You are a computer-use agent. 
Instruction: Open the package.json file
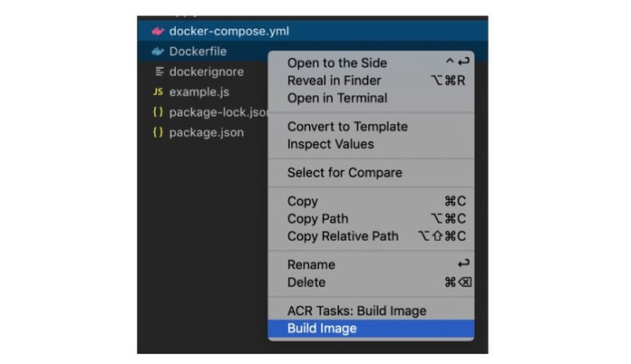(x=206, y=132)
